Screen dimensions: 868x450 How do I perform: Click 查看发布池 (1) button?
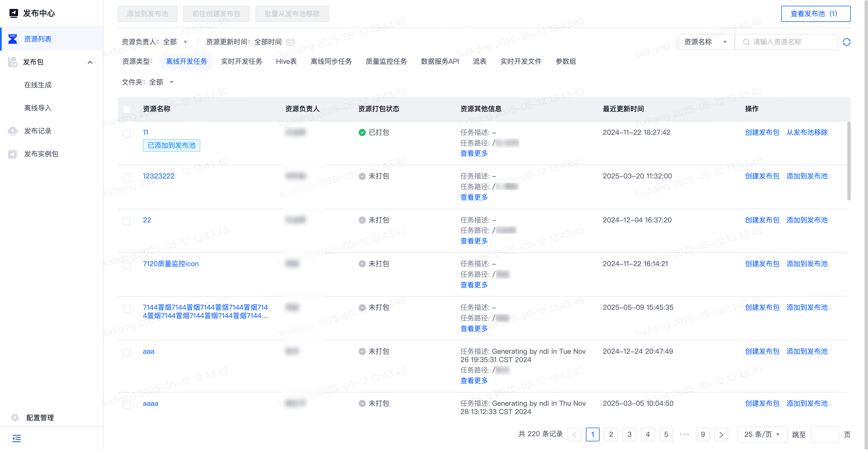[x=815, y=14]
